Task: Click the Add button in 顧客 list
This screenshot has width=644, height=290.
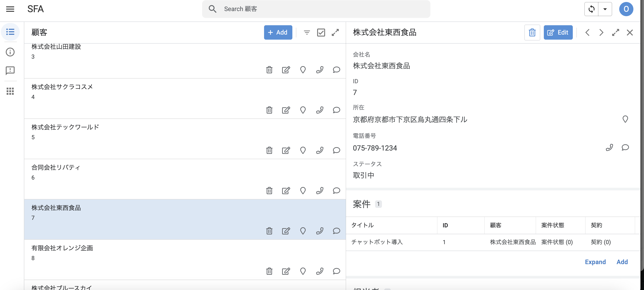Action: (x=278, y=32)
